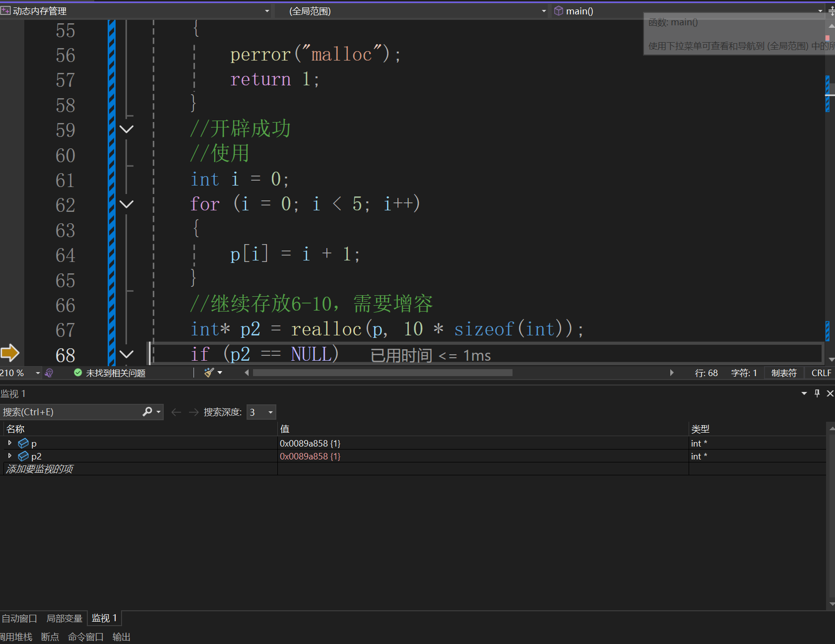Click the watch search back arrow
The width and height of the screenshot is (835, 644).
(176, 412)
